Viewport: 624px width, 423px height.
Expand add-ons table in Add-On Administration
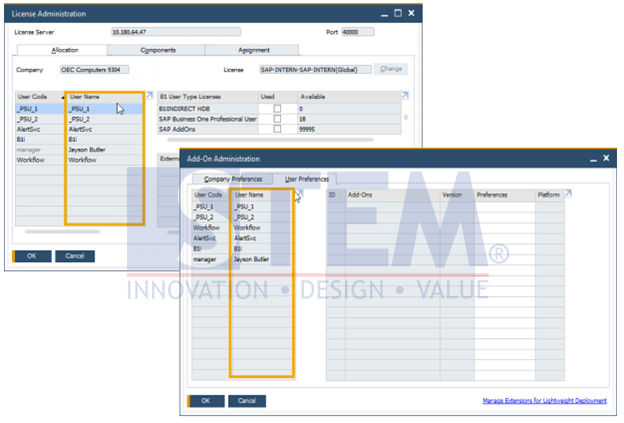tap(569, 193)
